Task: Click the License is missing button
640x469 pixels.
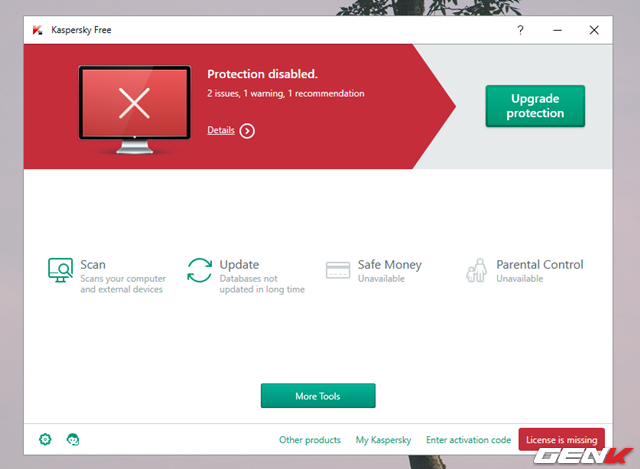Action: click(561, 440)
